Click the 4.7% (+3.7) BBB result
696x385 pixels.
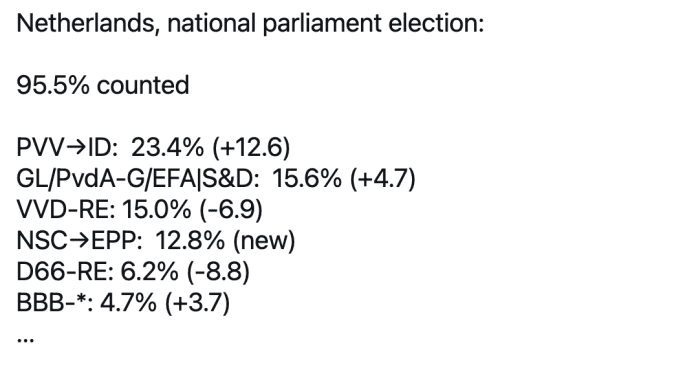165,302
